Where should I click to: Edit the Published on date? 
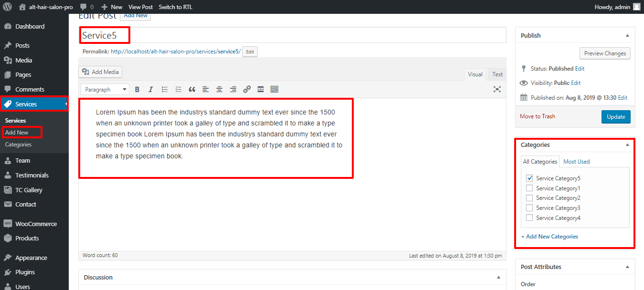coord(623,98)
